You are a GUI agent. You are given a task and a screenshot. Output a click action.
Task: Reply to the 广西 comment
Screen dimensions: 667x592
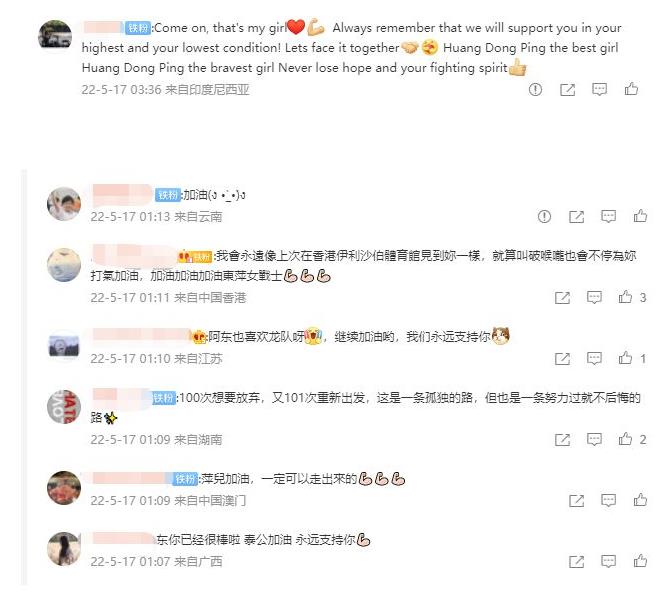point(608,561)
